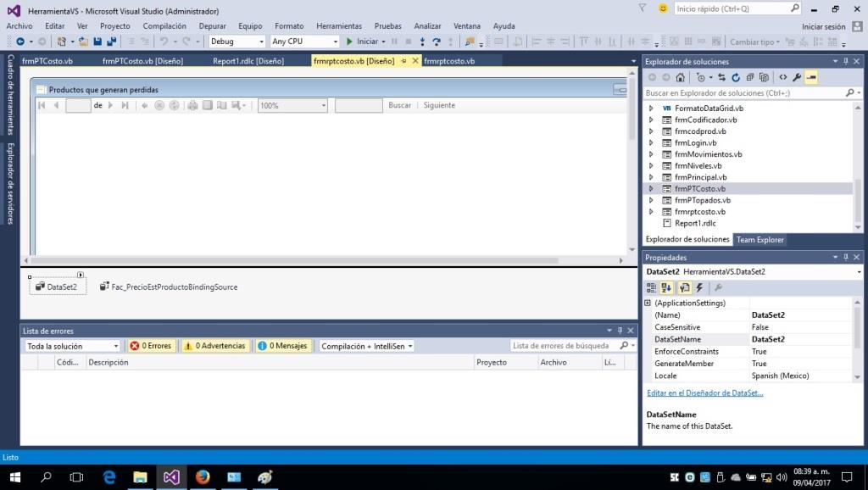Toggle Alphabetical sort in Propiedades panel
Viewport: 868px width, 490px height.
(666, 288)
